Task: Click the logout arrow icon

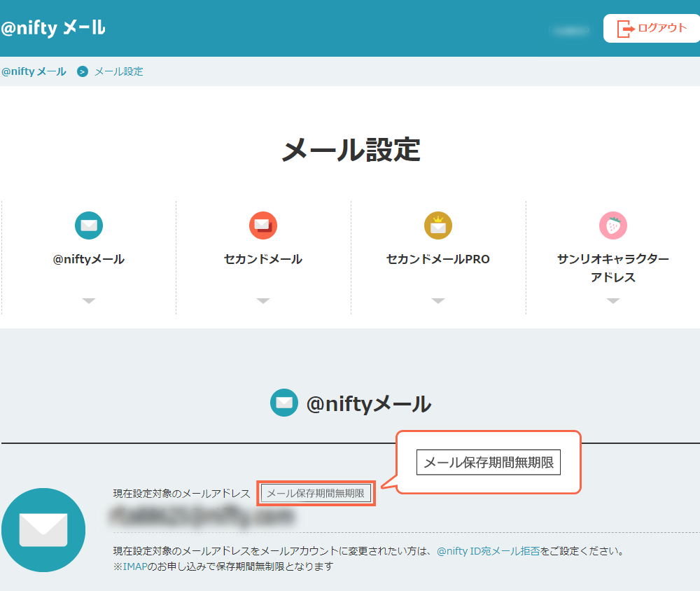Action: coord(625,29)
